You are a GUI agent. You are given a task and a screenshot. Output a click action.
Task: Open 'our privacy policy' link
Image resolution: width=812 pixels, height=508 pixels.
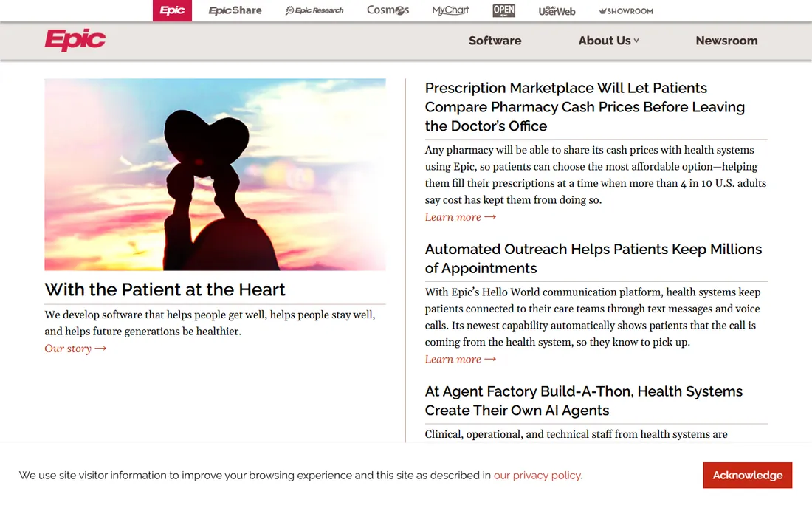tap(537, 476)
